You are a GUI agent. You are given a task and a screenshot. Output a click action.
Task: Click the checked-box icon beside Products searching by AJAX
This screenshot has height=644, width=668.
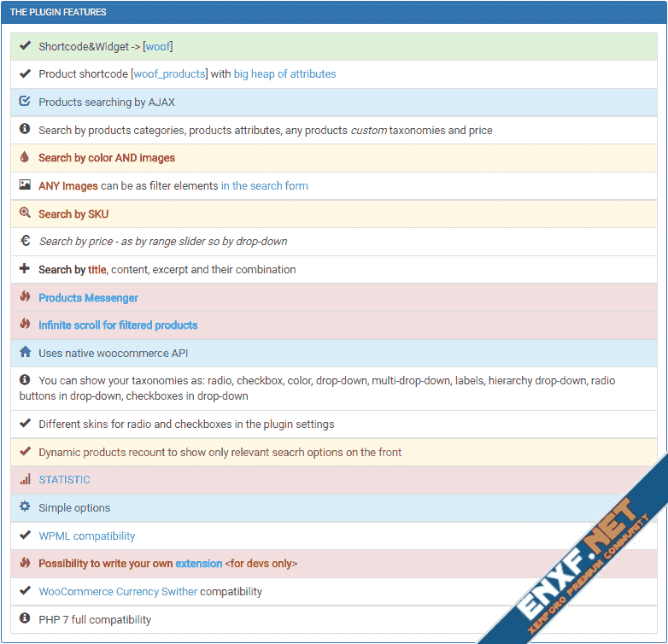[x=25, y=102]
